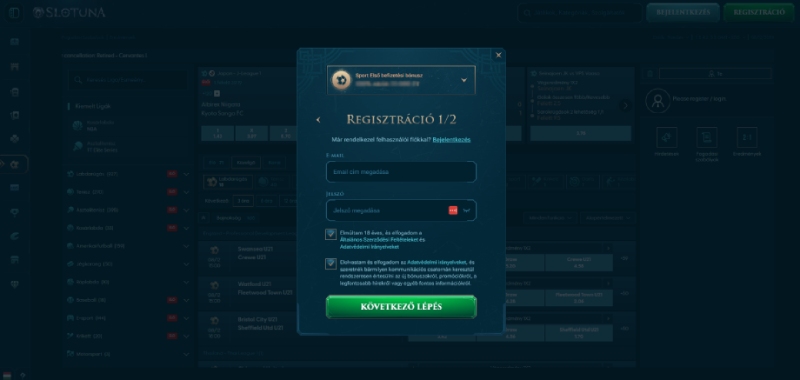
Task: Expand the Jégkorong sport chevron
Action: pos(186,264)
